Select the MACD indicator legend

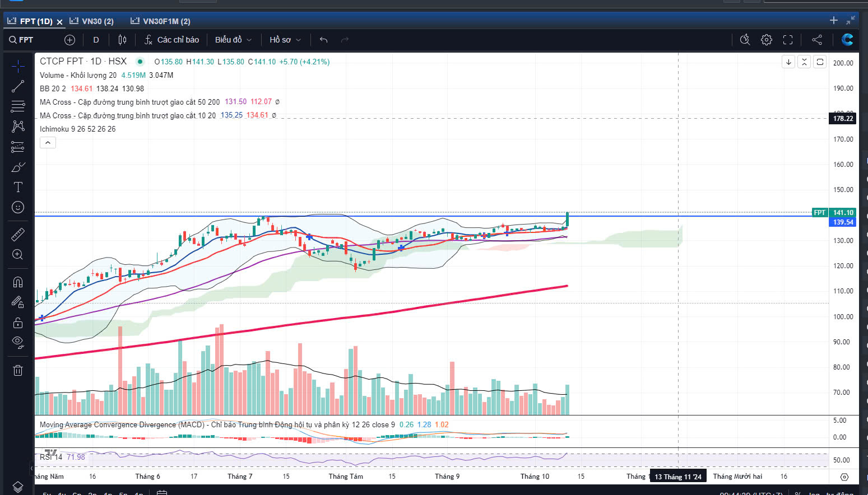217,424
